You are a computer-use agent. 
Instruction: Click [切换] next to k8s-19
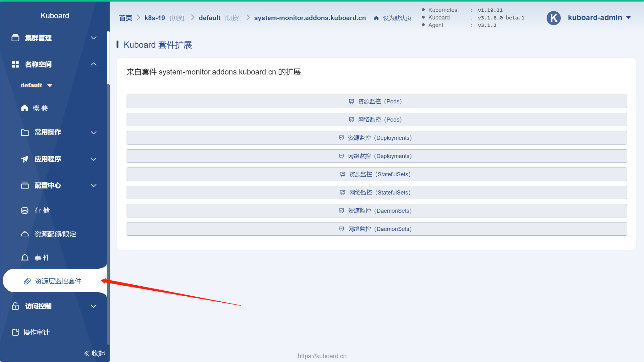177,18
